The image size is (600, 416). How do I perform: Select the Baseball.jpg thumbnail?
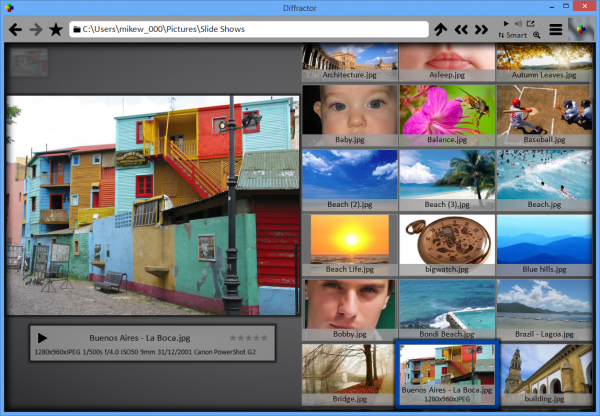pyautogui.click(x=544, y=115)
